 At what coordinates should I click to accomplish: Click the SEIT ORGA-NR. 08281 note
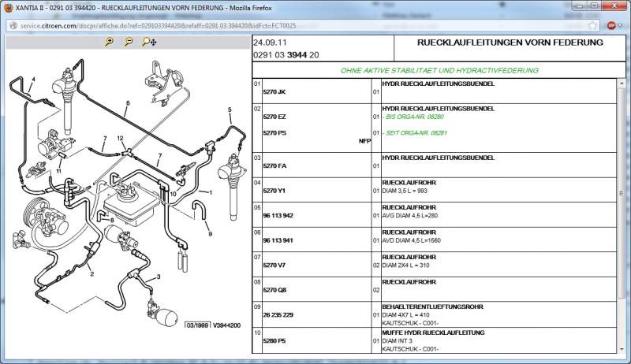tap(415, 133)
